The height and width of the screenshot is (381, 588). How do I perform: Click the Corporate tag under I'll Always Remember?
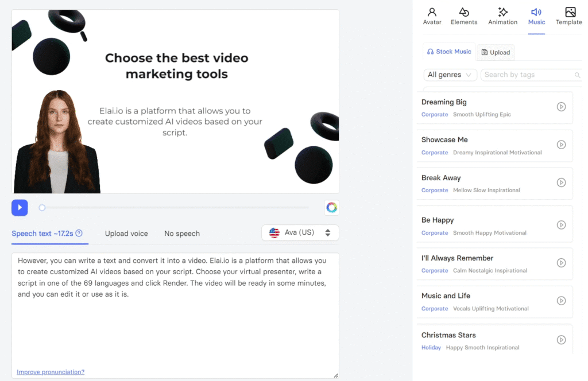[435, 270]
